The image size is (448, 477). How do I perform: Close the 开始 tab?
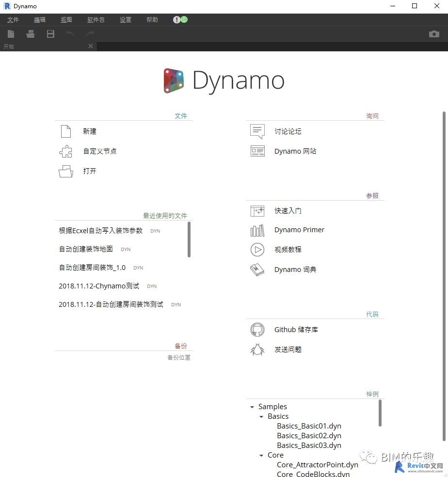tap(91, 46)
